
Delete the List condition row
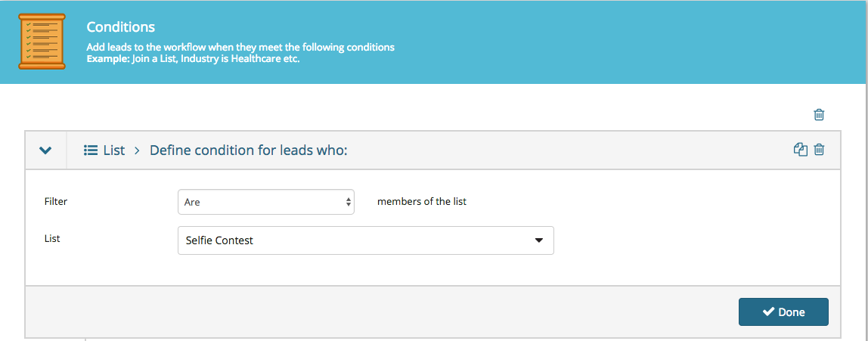[x=820, y=150]
